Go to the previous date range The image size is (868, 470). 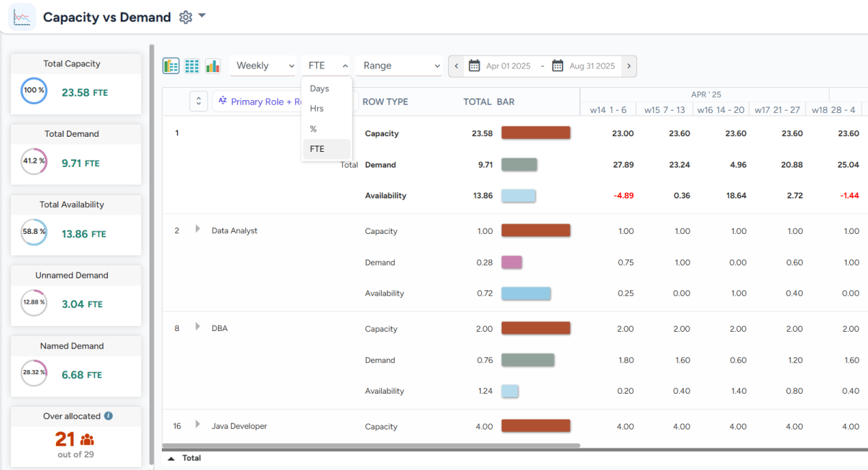(456, 66)
